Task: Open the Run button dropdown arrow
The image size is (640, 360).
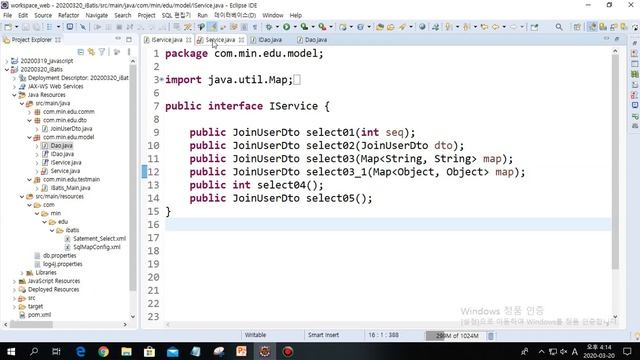Action: click(x=295, y=27)
